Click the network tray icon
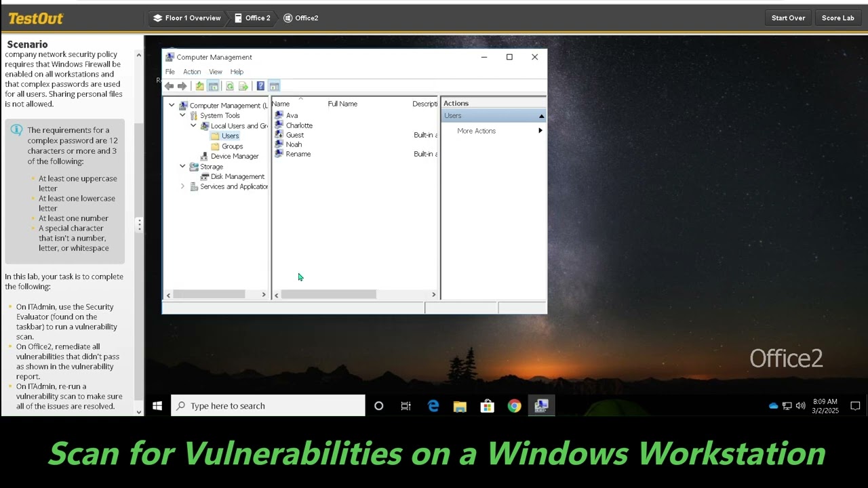Viewport: 868px width, 488px height. point(787,406)
